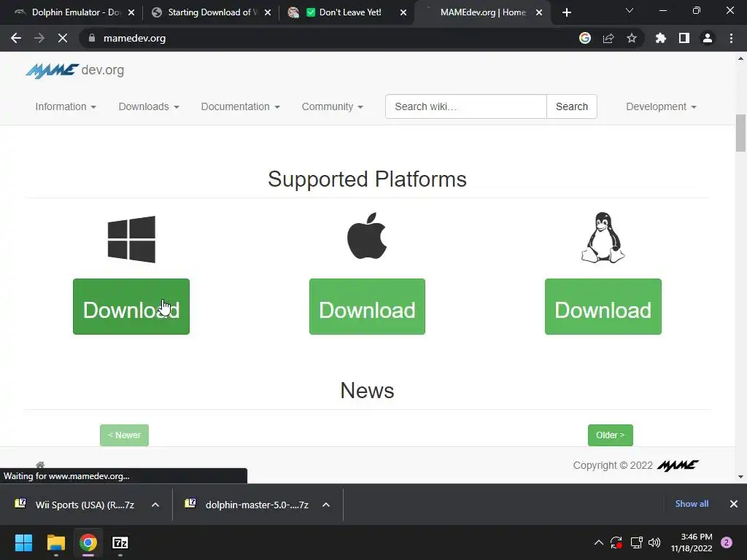Open dolphin-master-5.0 downloaded file
The image size is (747, 560).
point(248,505)
